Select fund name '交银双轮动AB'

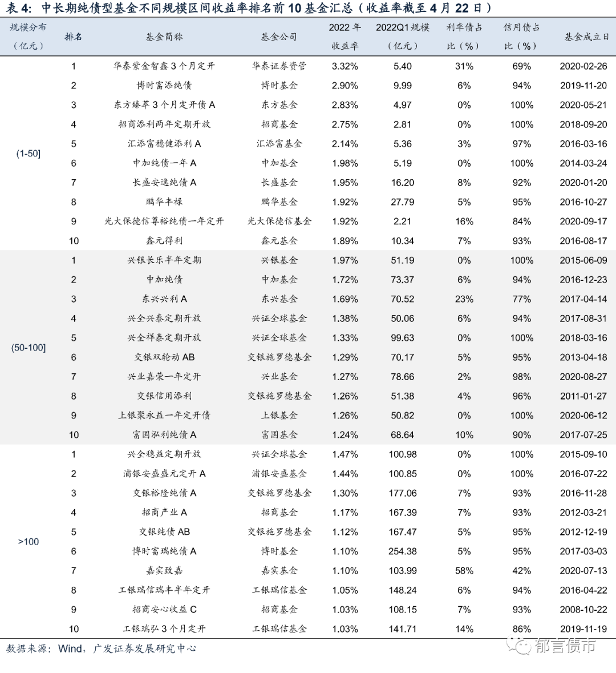tap(164, 357)
